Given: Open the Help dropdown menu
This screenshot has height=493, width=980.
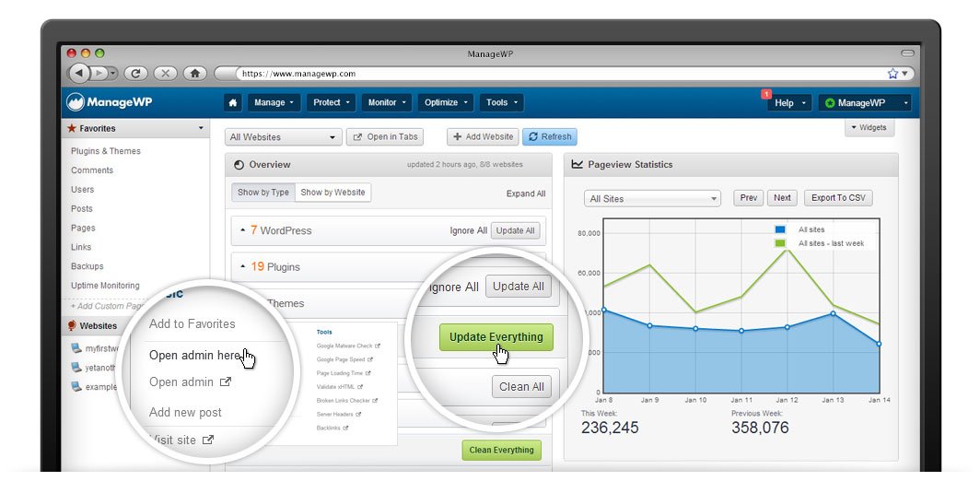Looking at the screenshot, I should click(x=790, y=102).
